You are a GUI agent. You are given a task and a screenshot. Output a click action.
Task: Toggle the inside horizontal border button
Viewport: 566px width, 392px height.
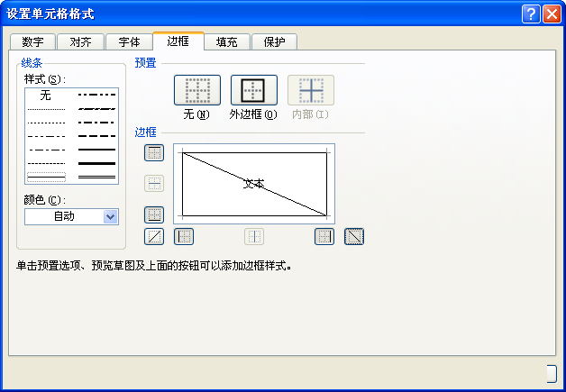pos(154,184)
